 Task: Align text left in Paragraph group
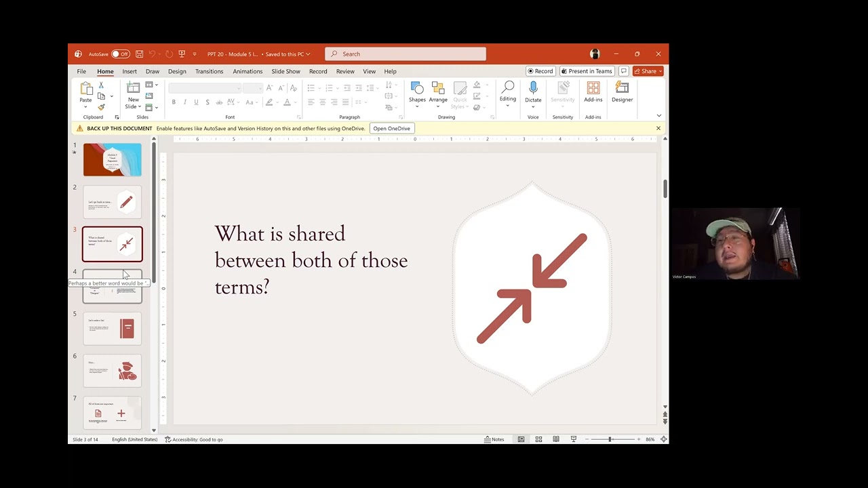click(311, 102)
